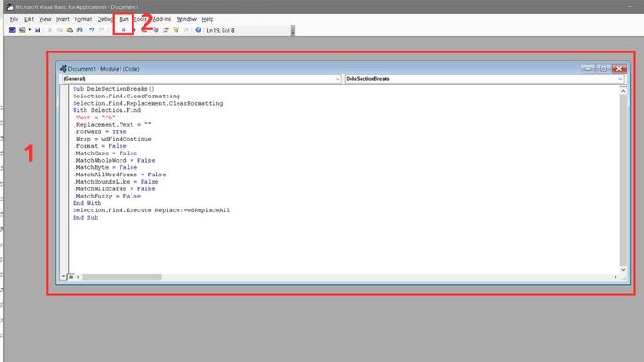Open the Insert menu
644x362 pixels.
63,19
